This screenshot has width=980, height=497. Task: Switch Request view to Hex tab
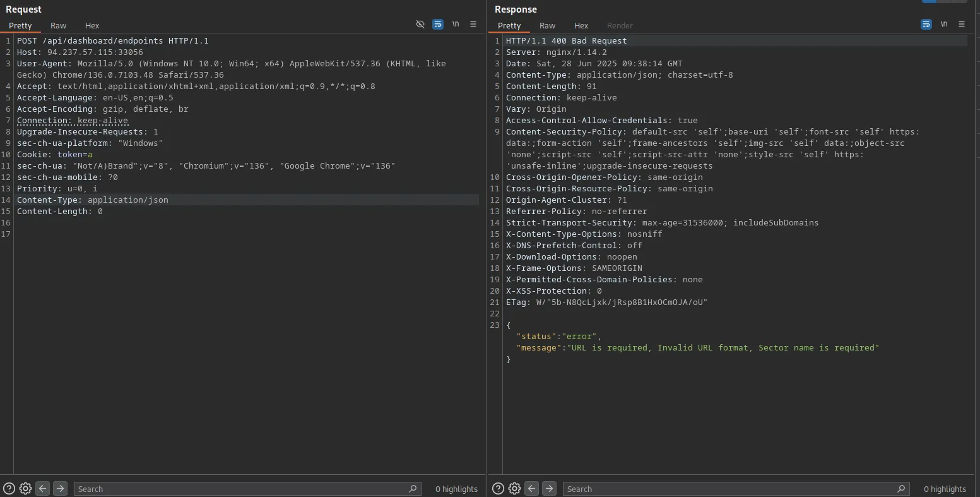[92, 25]
